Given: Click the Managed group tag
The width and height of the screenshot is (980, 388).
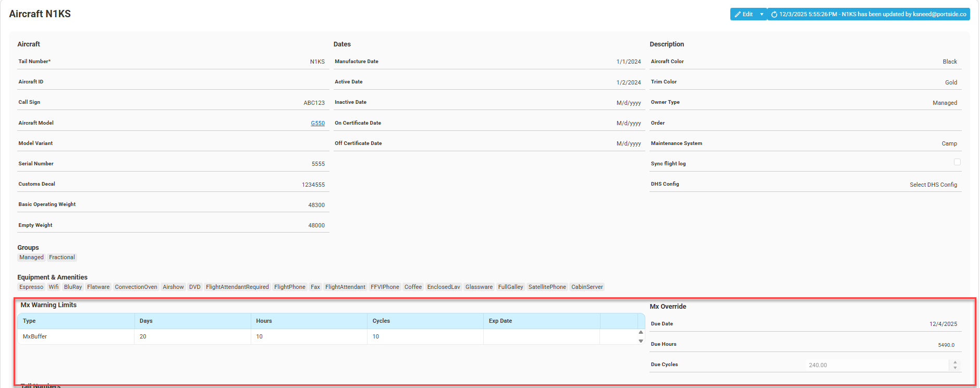Looking at the screenshot, I should tap(32, 257).
